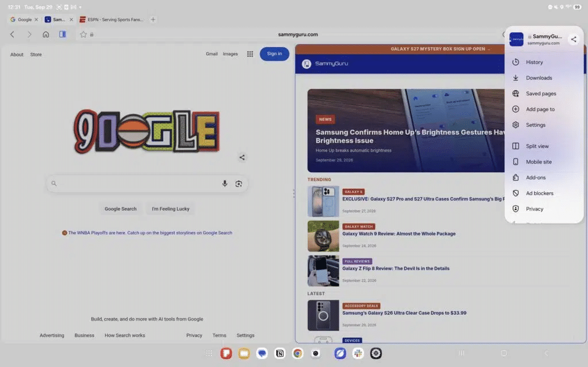The image size is (588, 367).
Task: Open the Galaxy Watch 9 Review thumbnail
Action: [x=323, y=236]
